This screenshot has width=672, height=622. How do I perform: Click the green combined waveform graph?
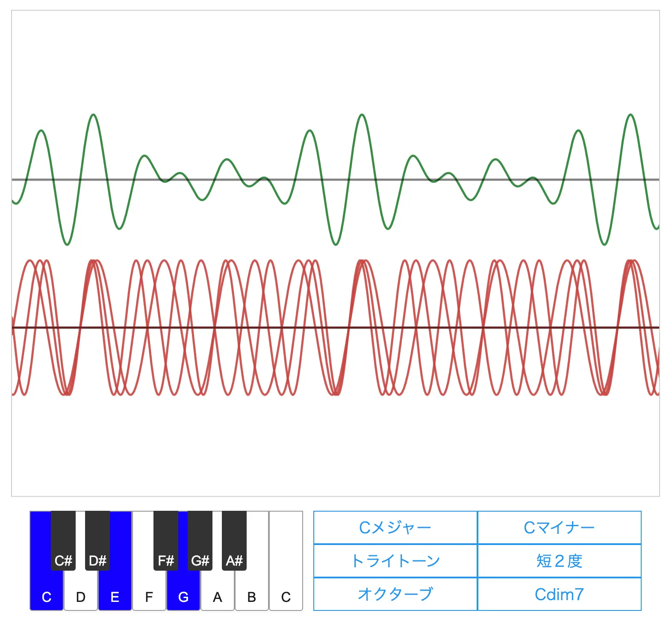[x=336, y=180]
